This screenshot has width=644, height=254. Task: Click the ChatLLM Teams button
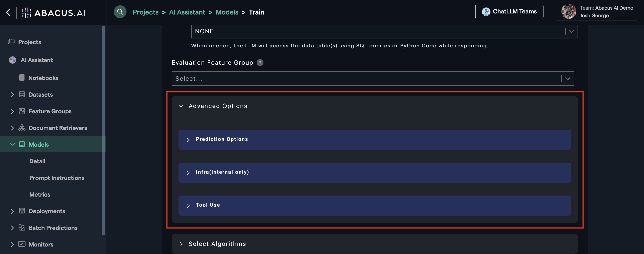pyautogui.click(x=509, y=12)
